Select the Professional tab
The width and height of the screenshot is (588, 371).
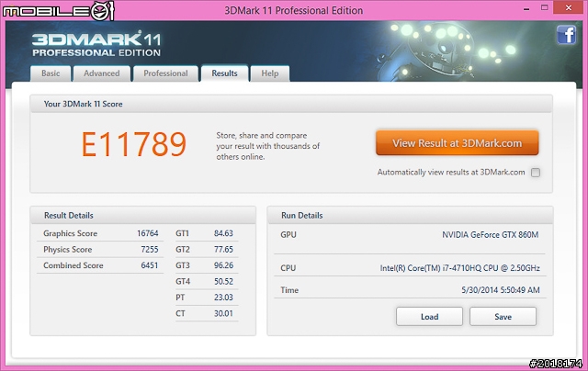[x=165, y=73]
